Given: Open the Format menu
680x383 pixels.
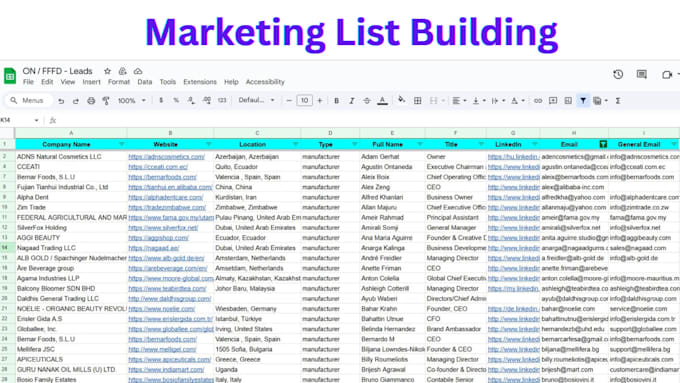Looking at the screenshot, I should tap(119, 82).
